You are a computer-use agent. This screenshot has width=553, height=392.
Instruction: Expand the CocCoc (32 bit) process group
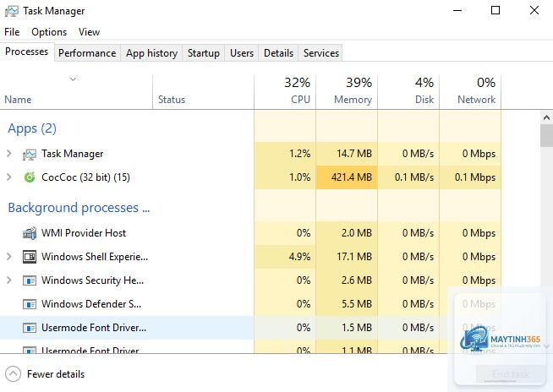tap(9, 177)
